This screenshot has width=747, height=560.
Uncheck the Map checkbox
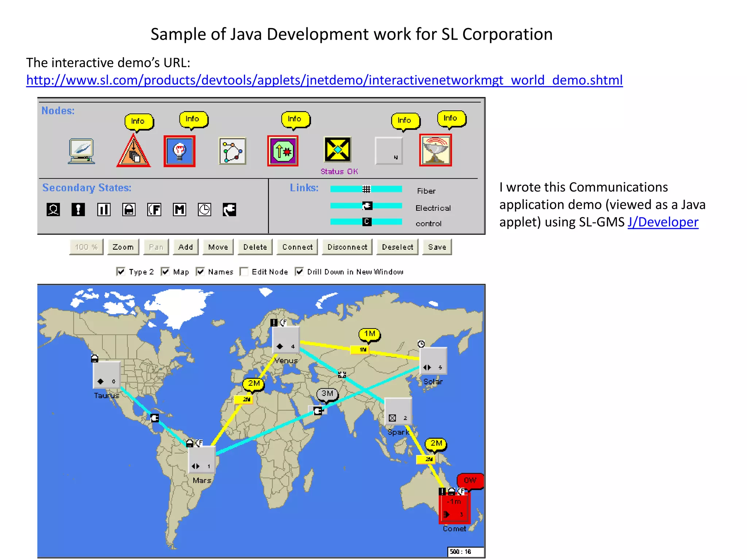click(165, 272)
